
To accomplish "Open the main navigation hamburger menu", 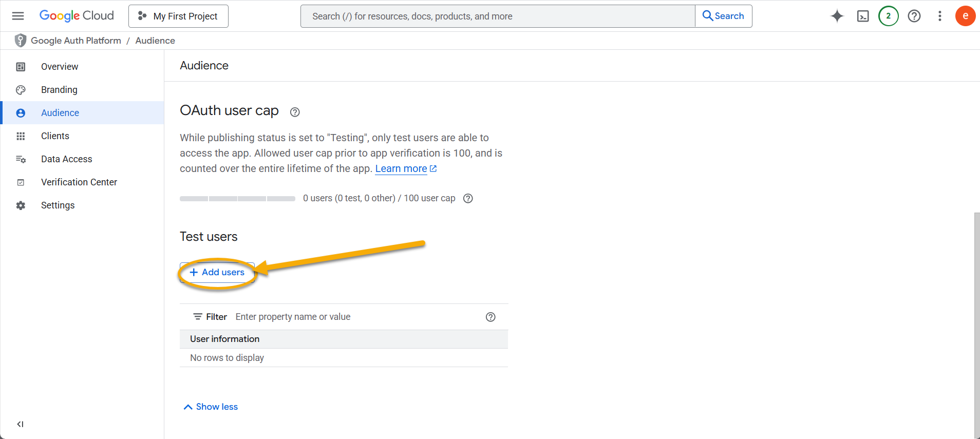I will [x=18, y=16].
